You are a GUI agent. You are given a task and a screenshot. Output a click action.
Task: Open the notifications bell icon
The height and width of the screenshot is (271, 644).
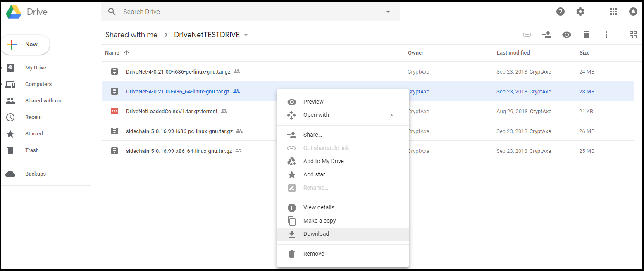(633, 12)
